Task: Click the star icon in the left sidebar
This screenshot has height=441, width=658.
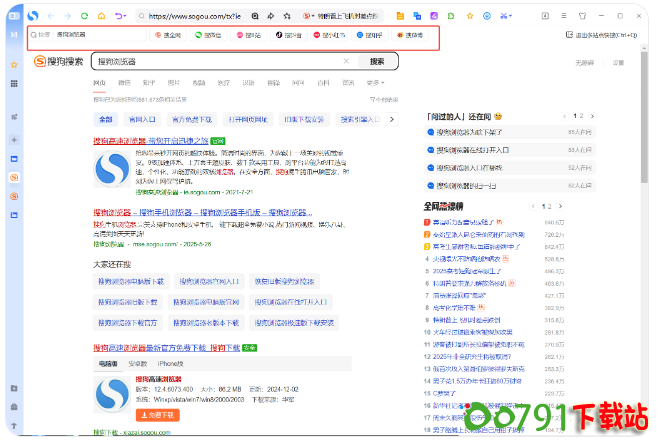Action: pyautogui.click(x=14, y=65)
